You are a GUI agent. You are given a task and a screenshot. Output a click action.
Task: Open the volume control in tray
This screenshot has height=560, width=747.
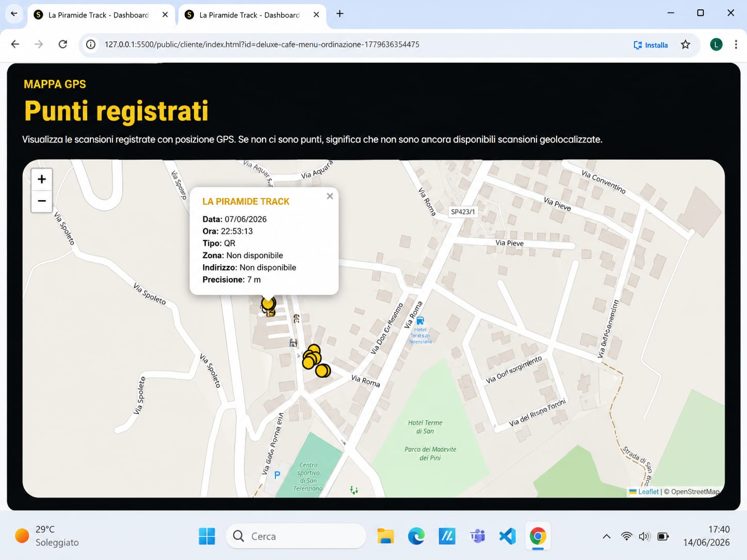[x=644, y=536]
